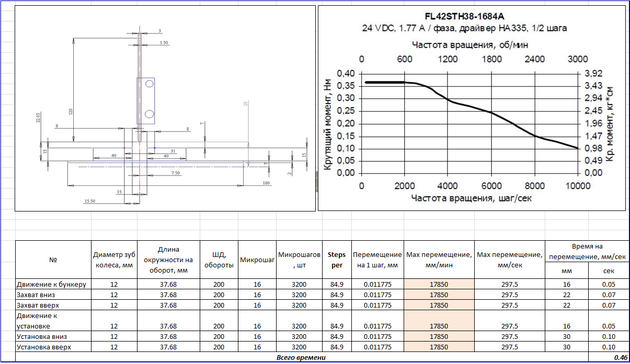Viewport: 630px width, 364px height.
Task: Click the 'Захват вниз' row label
Action: 53,295
